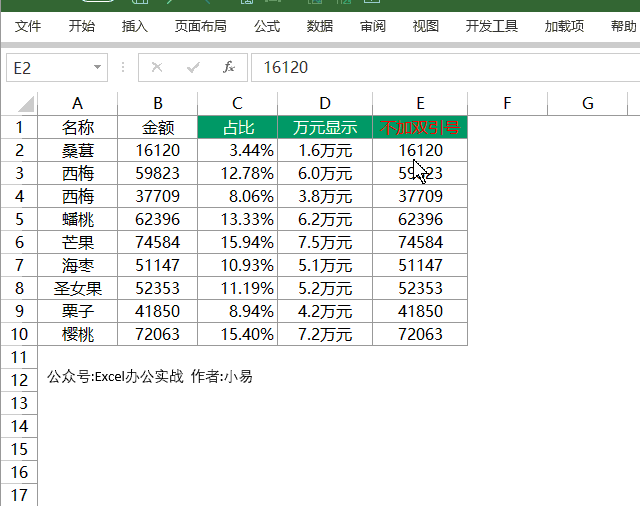Expand the Name Box dropdown arrow
The width and height of the screenshot is (640, 506).
tap(97, 67)
